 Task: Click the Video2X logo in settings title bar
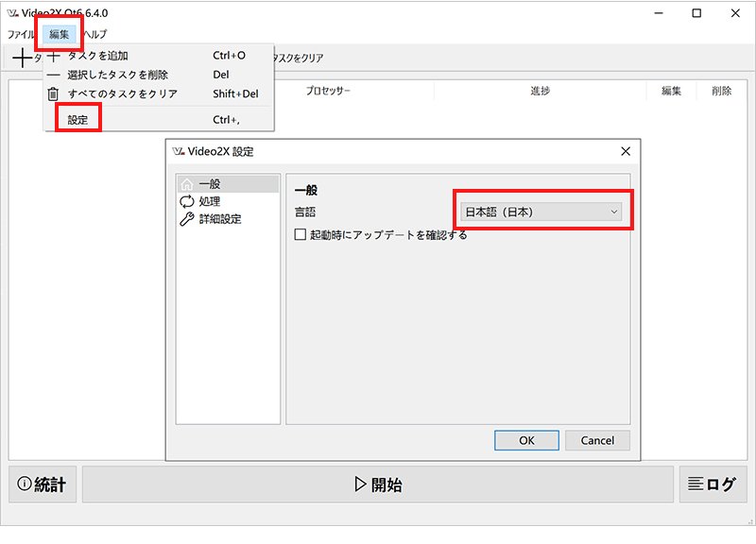179,151
